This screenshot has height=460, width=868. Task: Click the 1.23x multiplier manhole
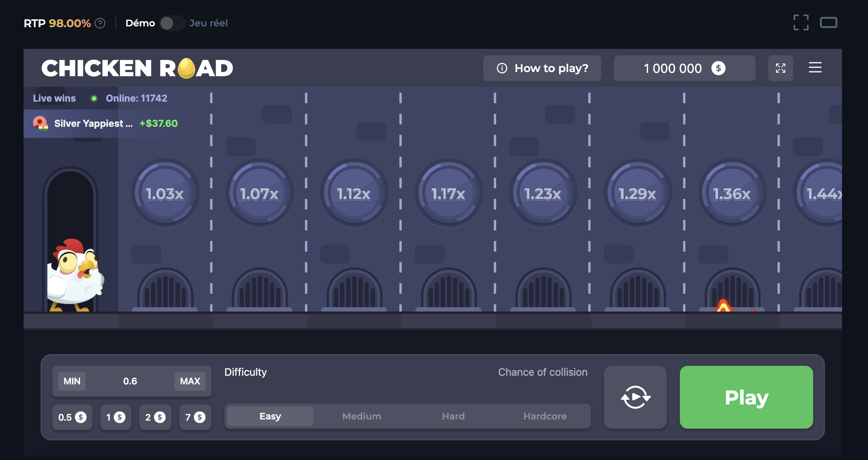coord(543,193)
